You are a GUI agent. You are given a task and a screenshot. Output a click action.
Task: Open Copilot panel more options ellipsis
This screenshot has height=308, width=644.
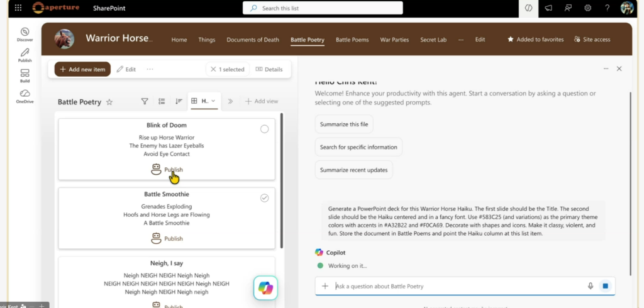[x=606, y=69]
